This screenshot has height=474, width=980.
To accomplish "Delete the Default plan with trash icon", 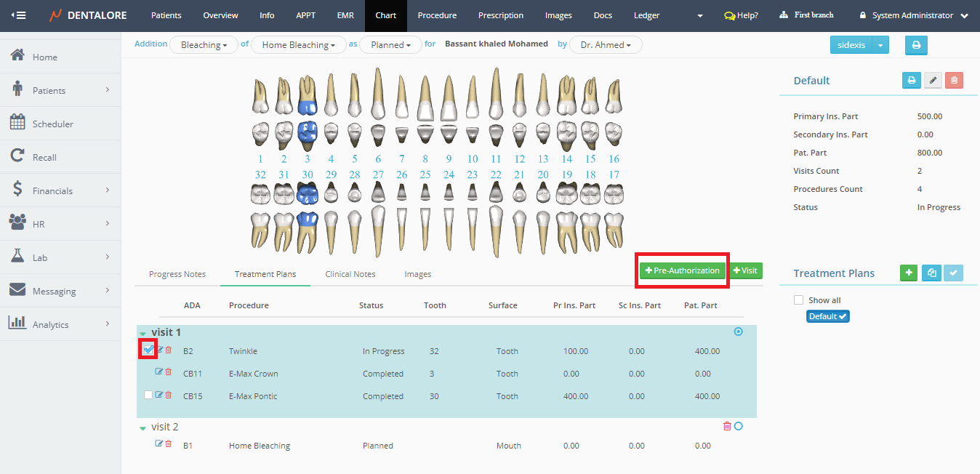I will 954,81.
